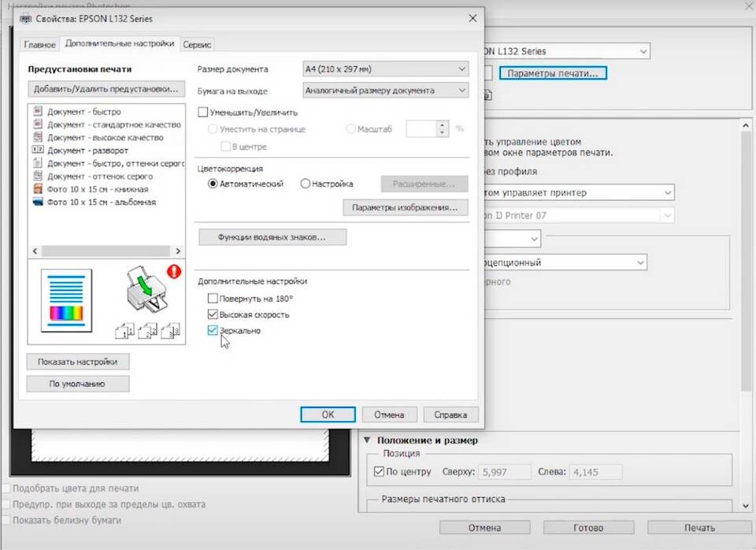Select 'Фото 10 x 15 см - альбомная' preset text
This screenshot has height=550, width=756.
coord(102,203)
